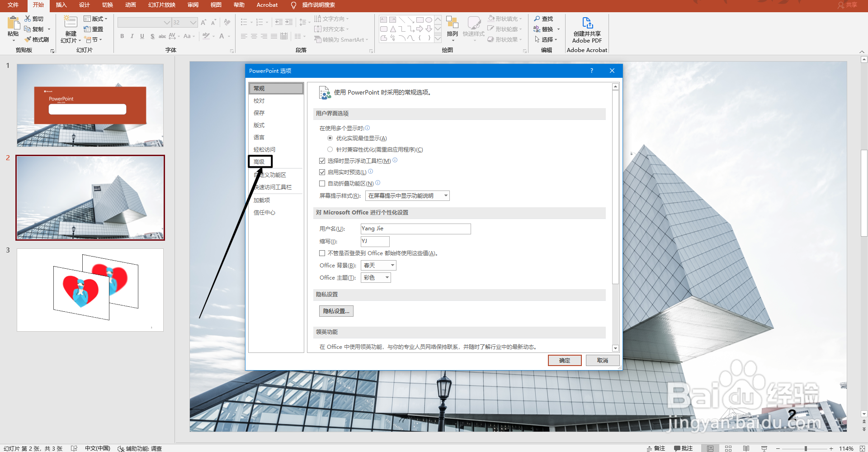Click the Find magnifier icon
This screenshot has height=452, width=868.
tap(537, 19)
